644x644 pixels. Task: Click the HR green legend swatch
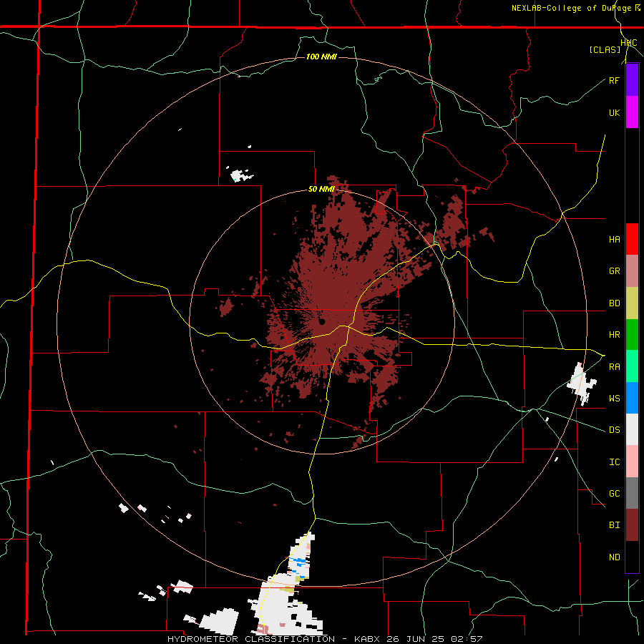point(632,335)
